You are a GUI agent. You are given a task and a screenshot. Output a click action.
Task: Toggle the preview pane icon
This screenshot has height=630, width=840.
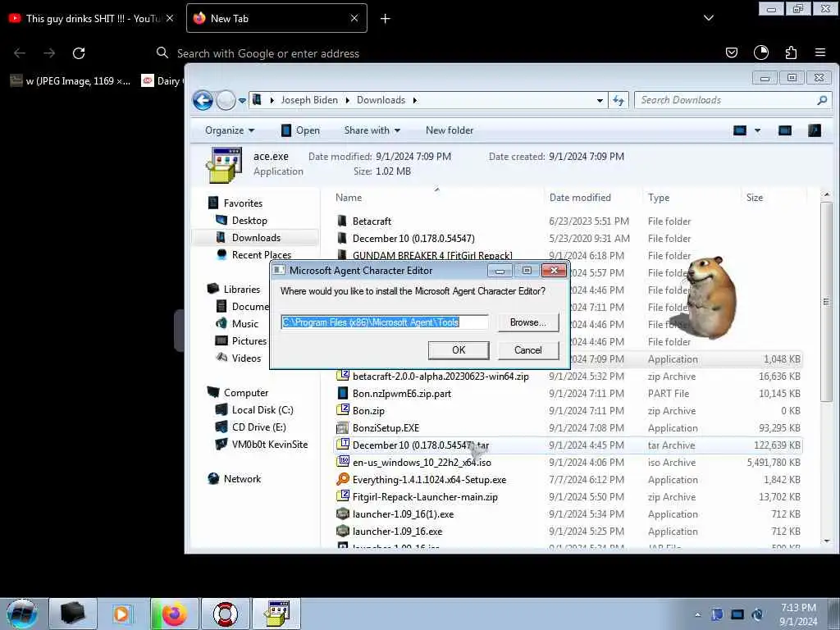point(785,130)
